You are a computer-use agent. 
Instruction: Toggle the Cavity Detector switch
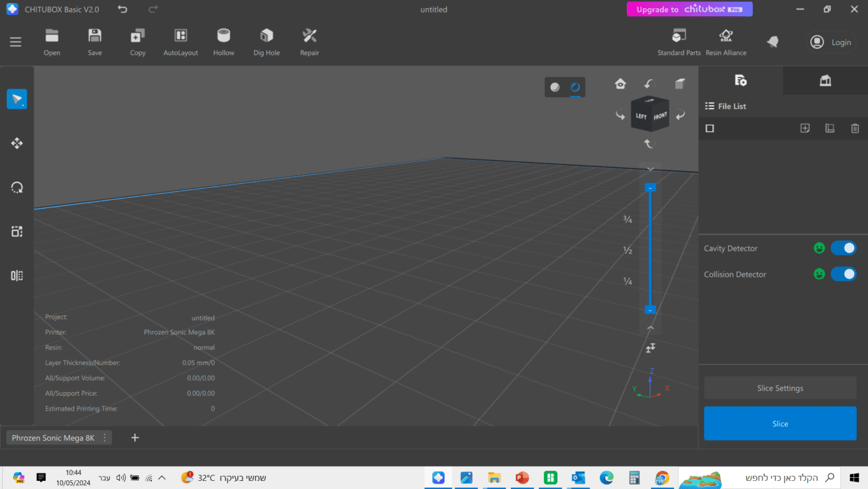pyautogui.click(x=843, y=248)
